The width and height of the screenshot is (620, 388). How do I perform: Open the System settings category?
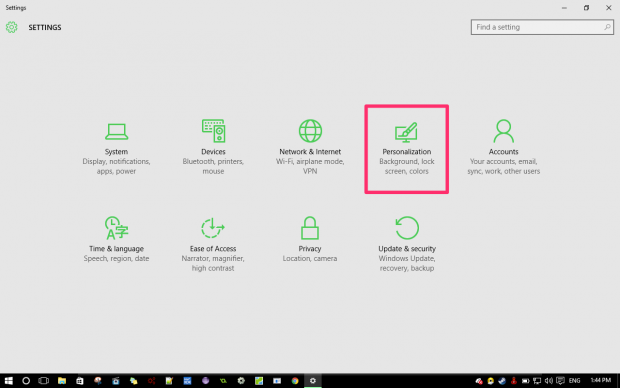tap(116, 148)
